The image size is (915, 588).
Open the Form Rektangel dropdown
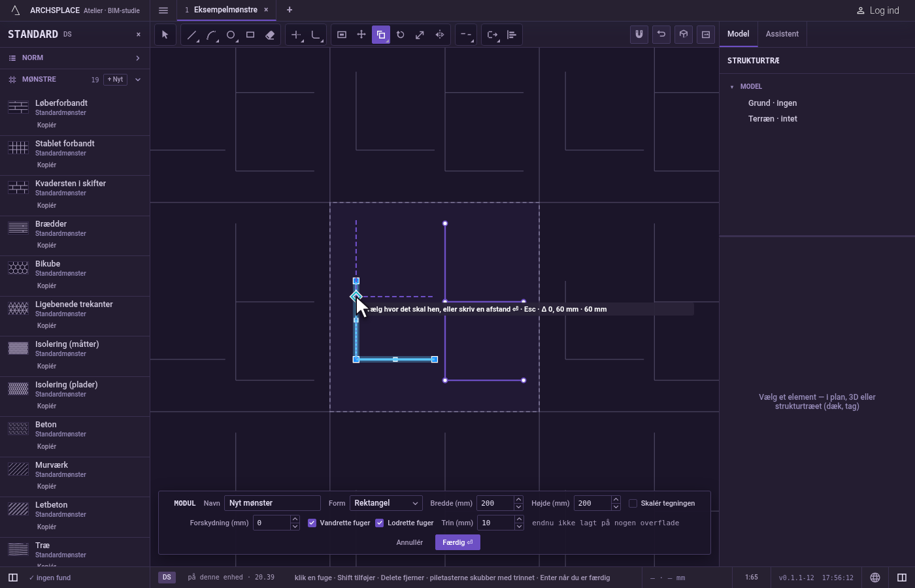click(386, 503)
